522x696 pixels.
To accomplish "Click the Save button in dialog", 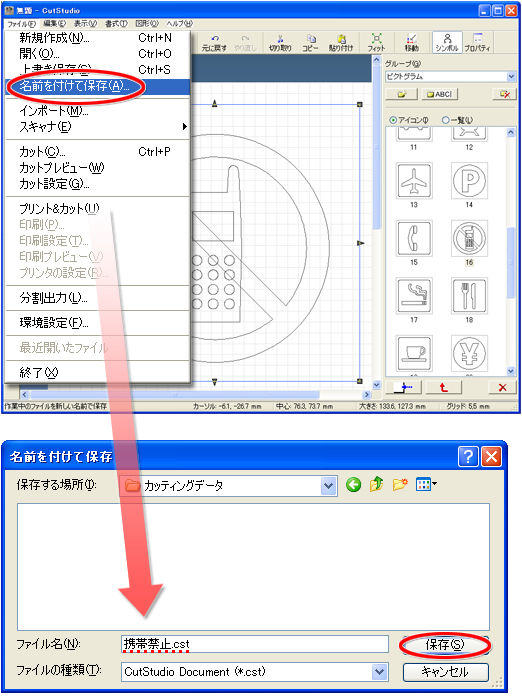I will click(x=445, y=645).
